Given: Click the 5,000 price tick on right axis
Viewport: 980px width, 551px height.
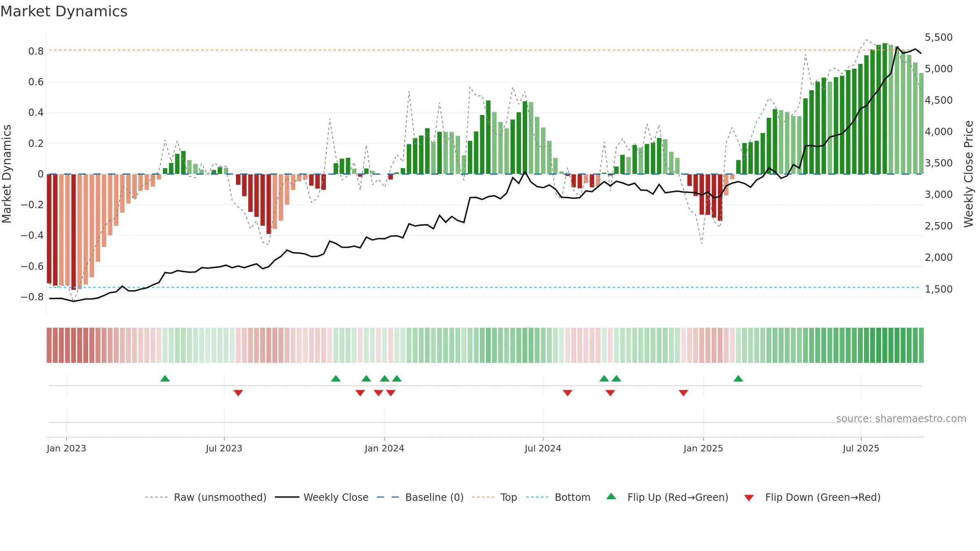Looking at the screenshot, I should click(x=939, y=69).
